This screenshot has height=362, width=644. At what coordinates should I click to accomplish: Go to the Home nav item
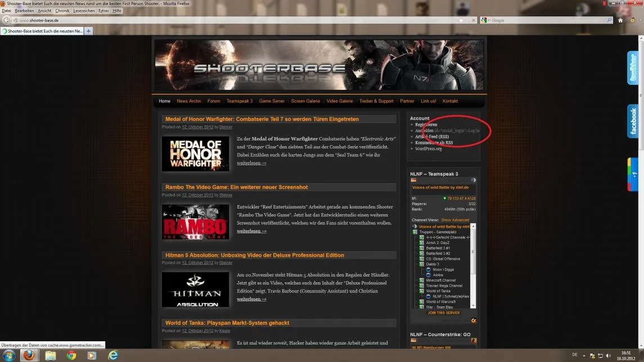[x=164, y=101]
